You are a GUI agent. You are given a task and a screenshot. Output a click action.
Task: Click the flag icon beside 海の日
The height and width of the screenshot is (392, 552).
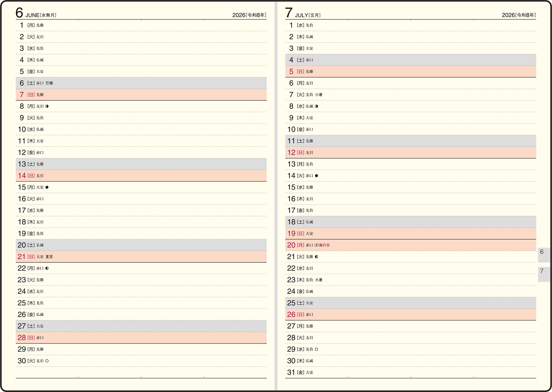click(317, 245)
